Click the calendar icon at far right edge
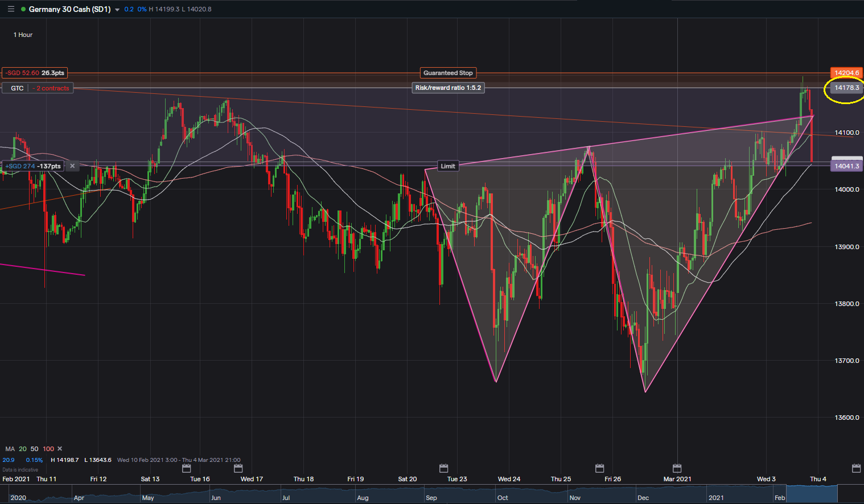This screenshot has height=504, width=864. click(x=856, y=468)
